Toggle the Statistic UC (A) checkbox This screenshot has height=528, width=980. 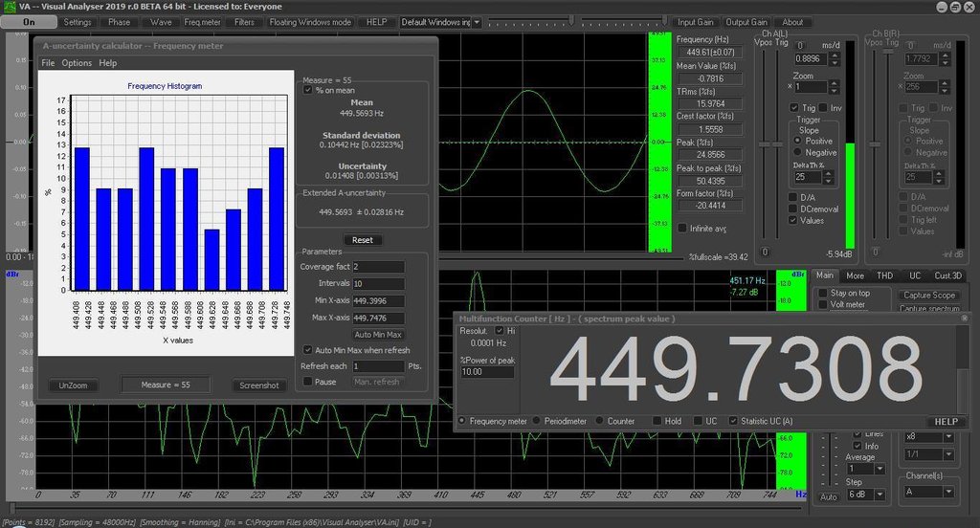pyautogui.click(x=732, y=421)
